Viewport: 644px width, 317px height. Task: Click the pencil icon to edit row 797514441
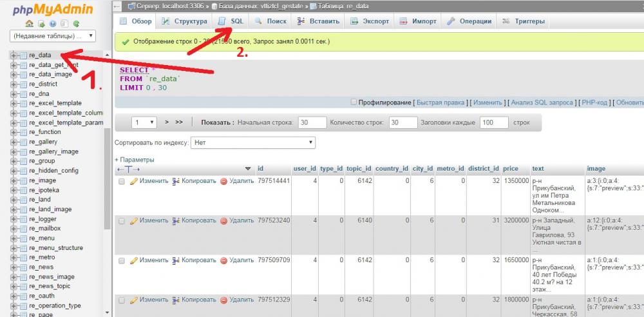point(134,181)
